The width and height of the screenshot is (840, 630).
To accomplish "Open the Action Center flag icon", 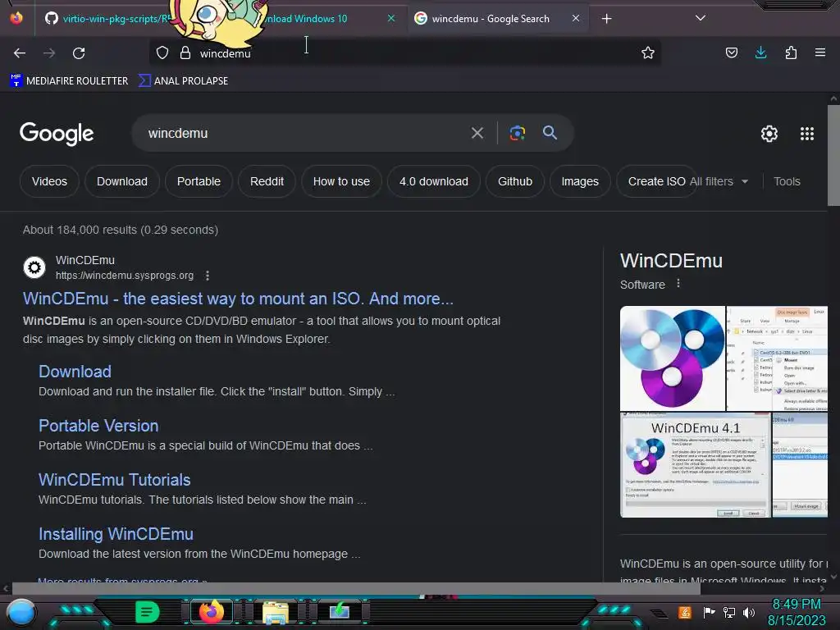I will tap(709, 612).
